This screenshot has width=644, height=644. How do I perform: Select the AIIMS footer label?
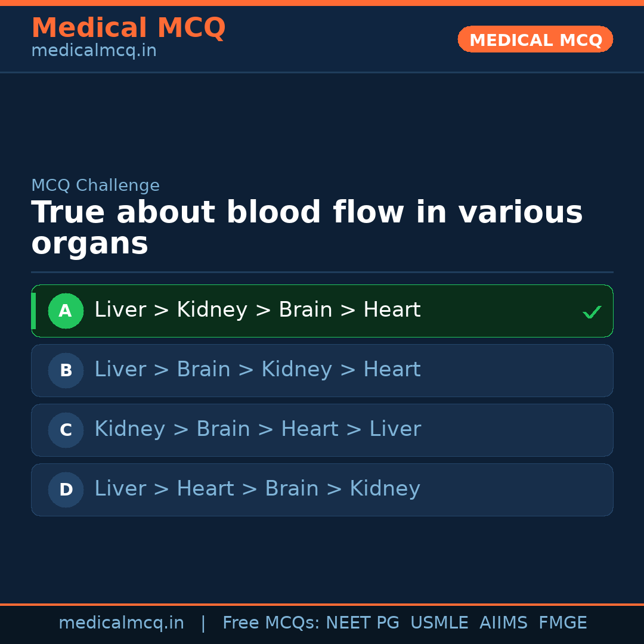coord(503,623)
